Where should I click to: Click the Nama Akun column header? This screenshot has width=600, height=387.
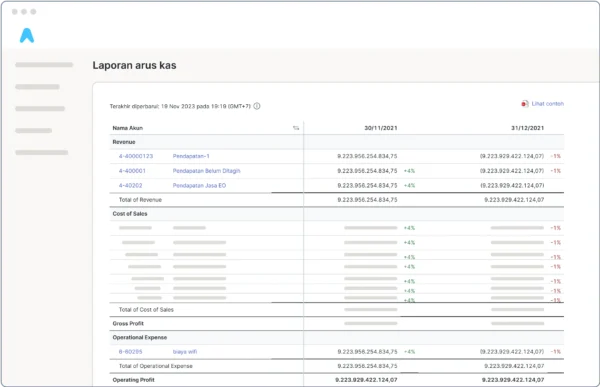[127, 128]
